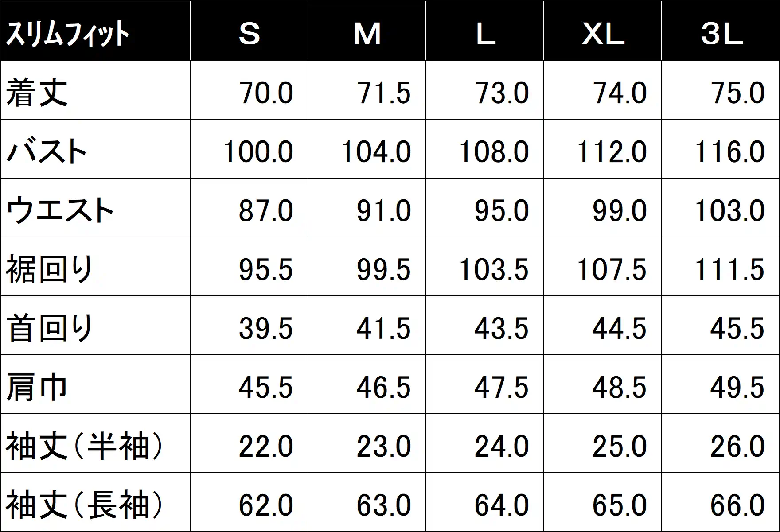The image size is (780, 532).
Task: Select the L size column header
Action: tap(485, 31)
